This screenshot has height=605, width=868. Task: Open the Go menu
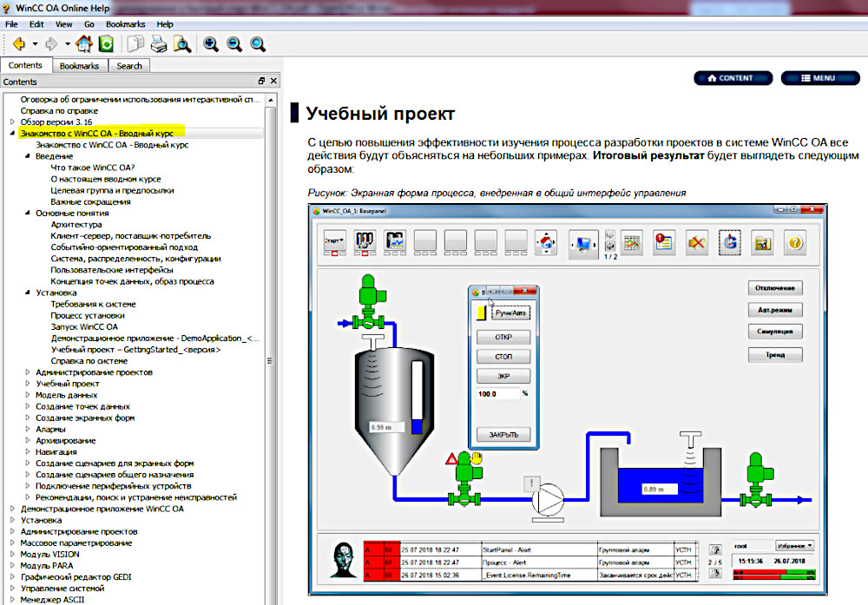[x=89, y=24]
